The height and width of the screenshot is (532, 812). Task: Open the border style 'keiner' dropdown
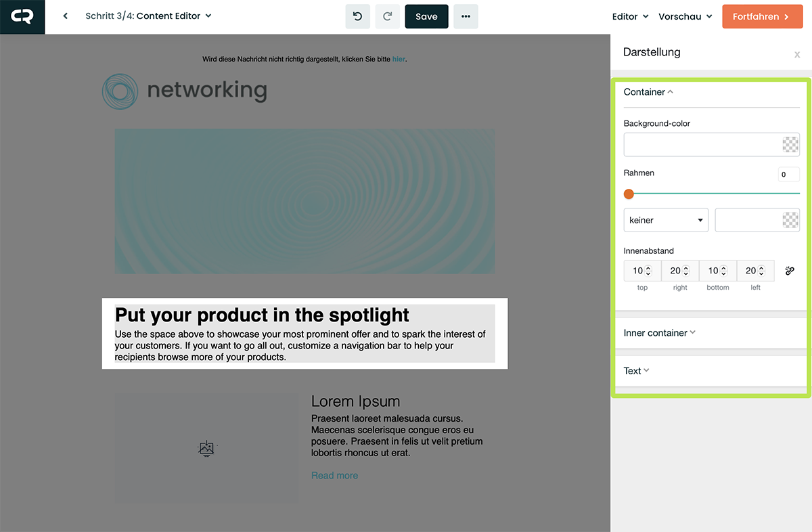pyautogui.click(x=665, y=220)
